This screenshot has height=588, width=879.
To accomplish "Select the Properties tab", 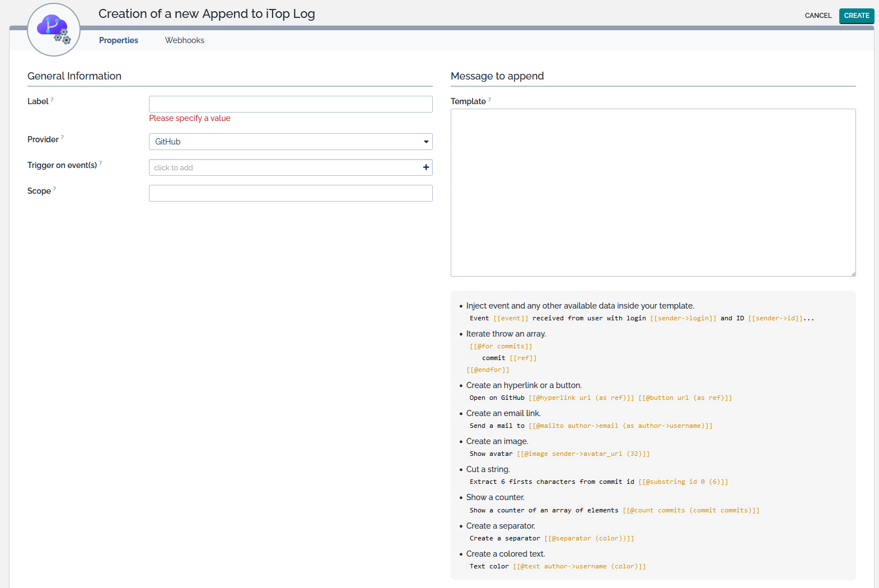I will click(118, 40).
